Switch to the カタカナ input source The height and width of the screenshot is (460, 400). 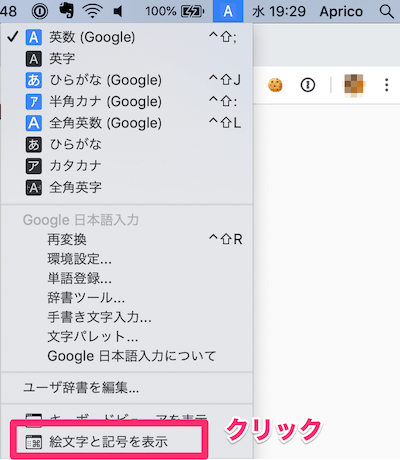127,166
